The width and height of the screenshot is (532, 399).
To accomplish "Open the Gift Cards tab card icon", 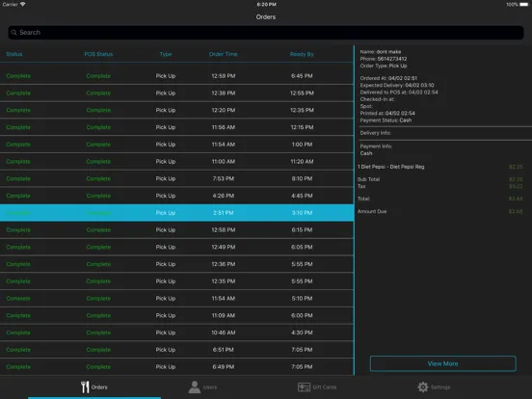I will pos(304,387).
